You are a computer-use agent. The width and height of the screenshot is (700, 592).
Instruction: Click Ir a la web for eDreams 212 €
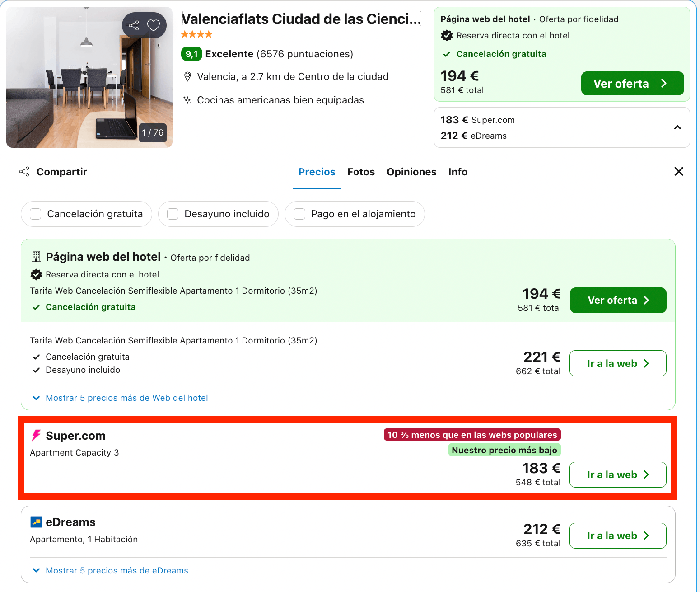pos(618,536)
